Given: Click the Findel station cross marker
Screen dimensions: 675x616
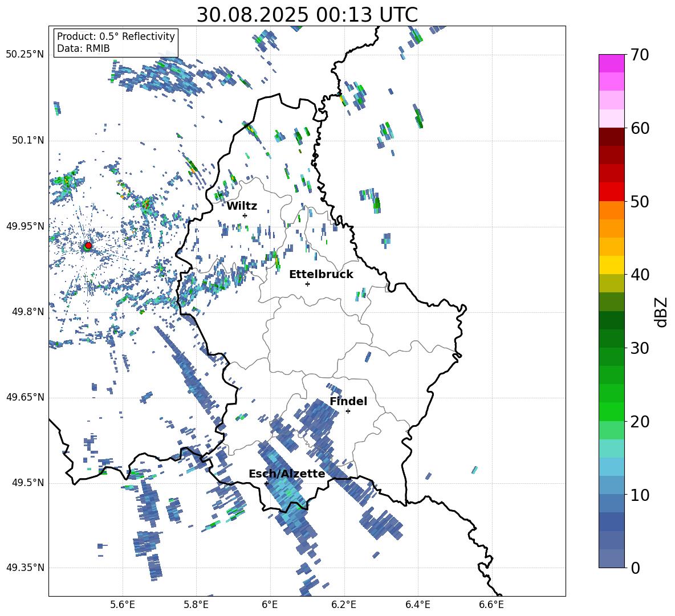Looking at the screenshot, I should click(348, 411).
